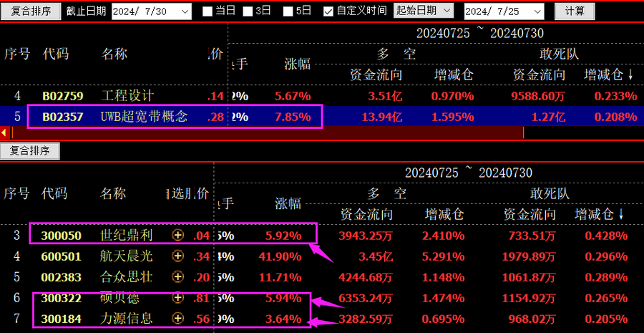Click stock code 600501

(x=62, y=256)
